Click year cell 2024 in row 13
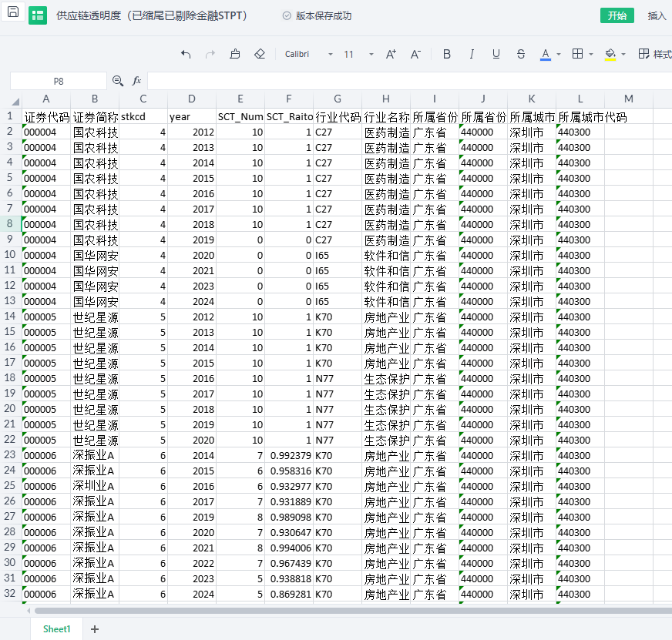This screenshot has height=640, width=672. point(192,302)
